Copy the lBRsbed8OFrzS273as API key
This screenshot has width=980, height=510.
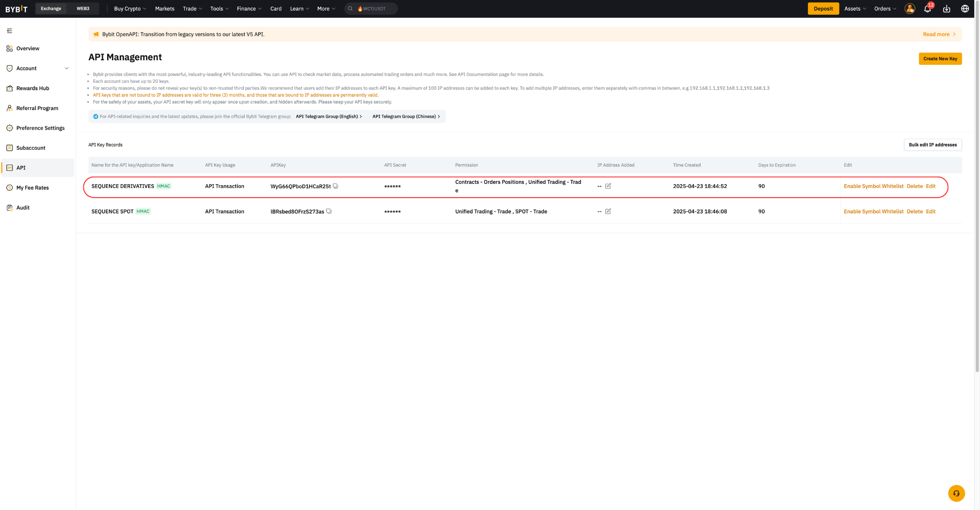[329, 211]
